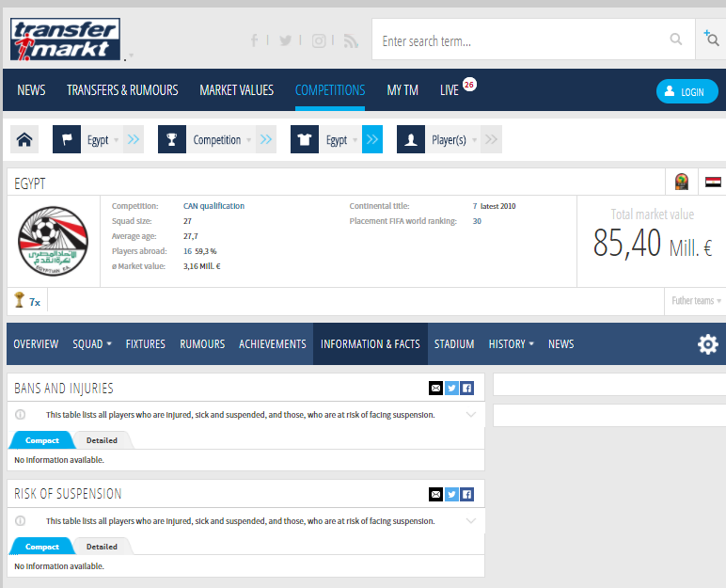Image resolution: width=726 pixels, height=588 pixels.
Task: Select Detailed tab in Bans and Injuries
Action: [x=102, y=440]
